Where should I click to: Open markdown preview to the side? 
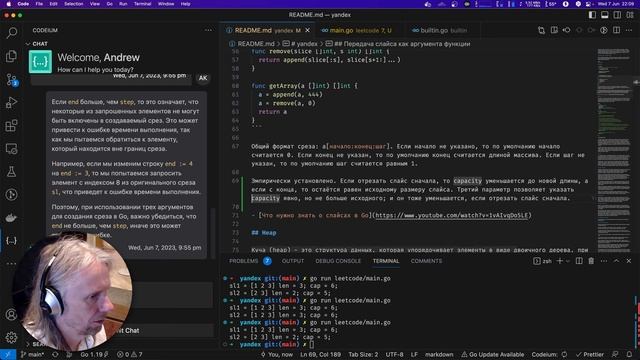(x=554, y=30)
